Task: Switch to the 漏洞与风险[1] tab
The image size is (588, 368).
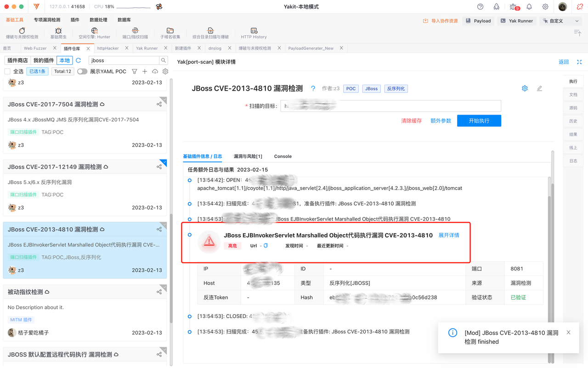Action: coord(248,156)
